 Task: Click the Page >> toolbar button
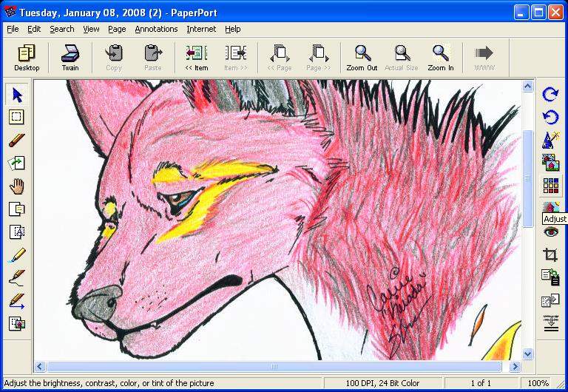point(319,58)
